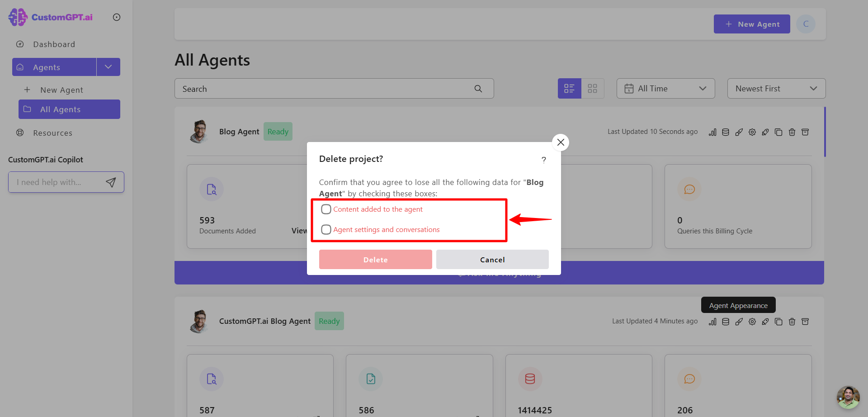Archive Blog Agent via box icon
868x417 pixels.
(x=805, y=132)
